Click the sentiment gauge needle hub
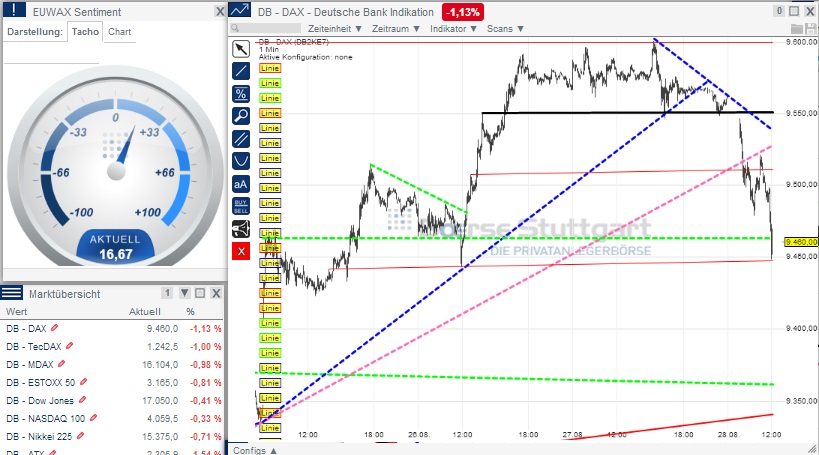This screenshot has width=819, height=455. [116, 171]
